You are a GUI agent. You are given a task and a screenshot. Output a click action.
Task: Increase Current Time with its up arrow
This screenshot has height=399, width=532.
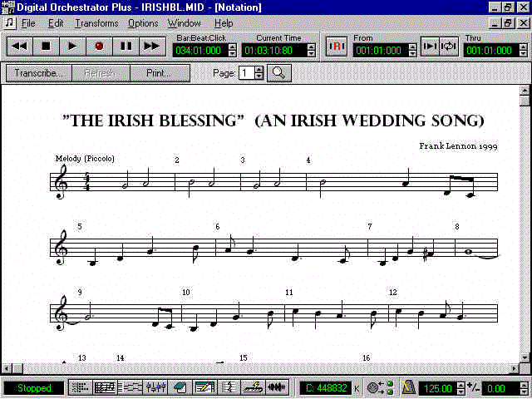(311, 47)
